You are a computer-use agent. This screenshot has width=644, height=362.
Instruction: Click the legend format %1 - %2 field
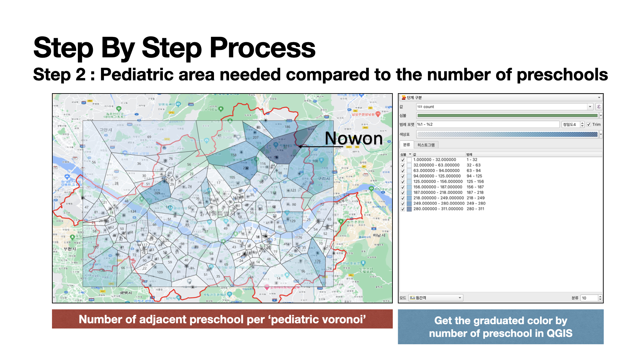point(487,124)
